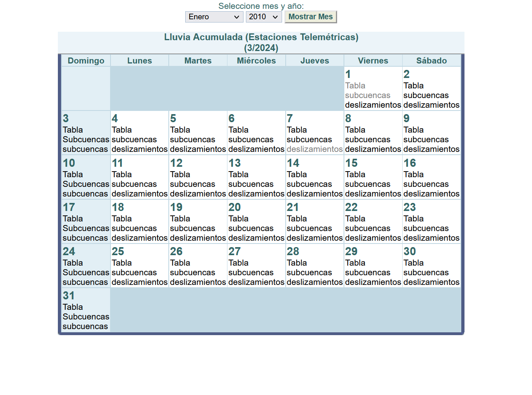Open deslizamientos link for day 21
The height and width of the screenshot is (395, 532).
click(x=315, y=238)
